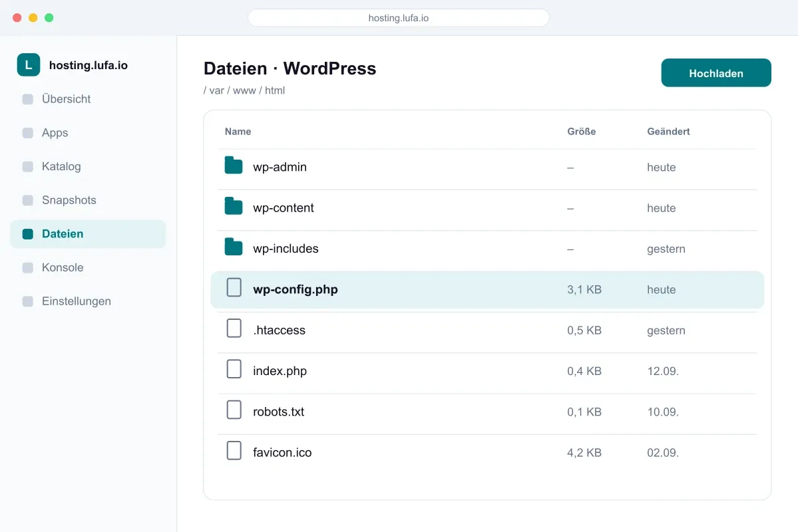
Task: Go to the Apps section
Action: (88, 133)
